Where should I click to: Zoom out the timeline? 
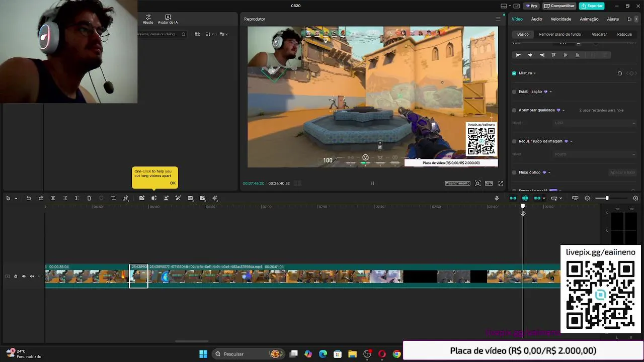pyautogui.click(x=587, y=198)
